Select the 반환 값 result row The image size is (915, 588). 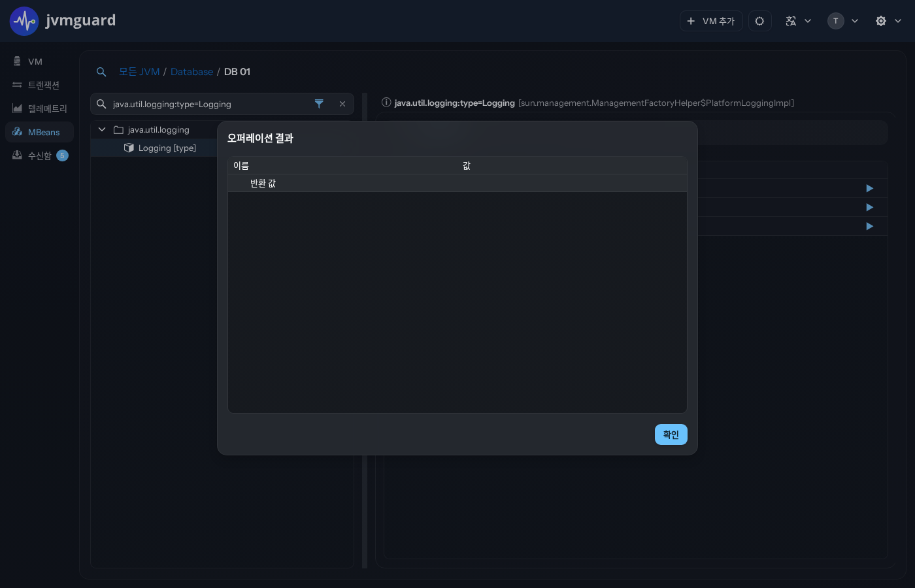[x=457, y=184]
